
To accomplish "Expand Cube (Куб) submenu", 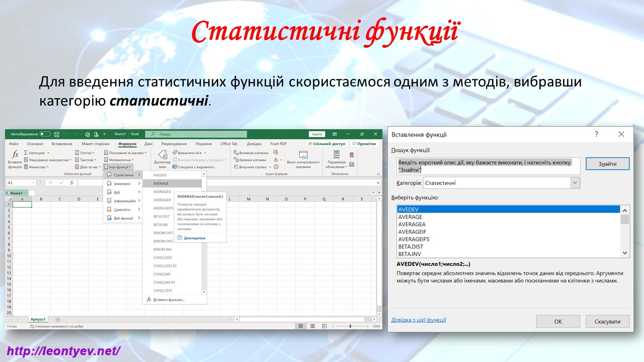I will click(123, 192).
